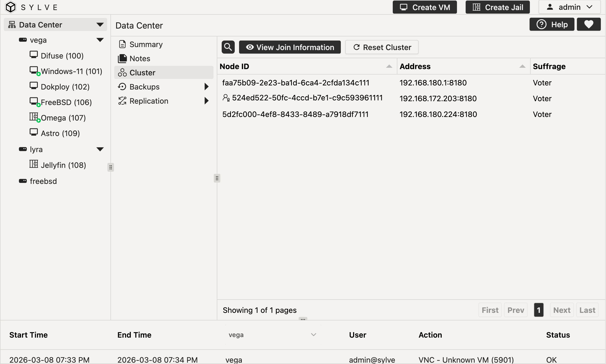Click View Join Information button
This screenshot has height=364, width=606.
coord(290,47)
